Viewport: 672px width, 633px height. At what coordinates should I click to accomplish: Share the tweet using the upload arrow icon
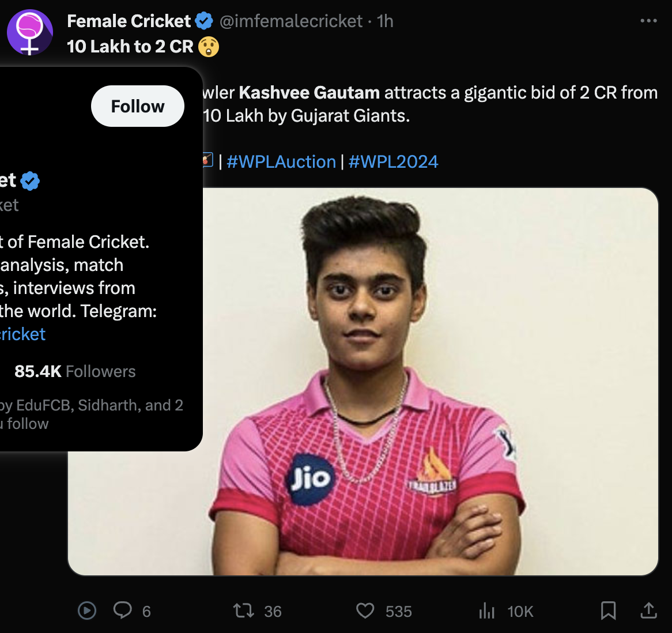tap(648, 611)
